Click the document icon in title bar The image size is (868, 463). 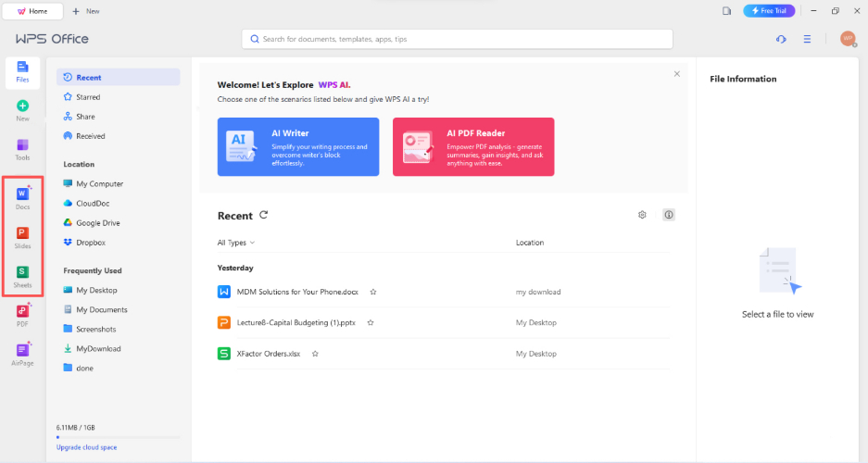[727, 11]
